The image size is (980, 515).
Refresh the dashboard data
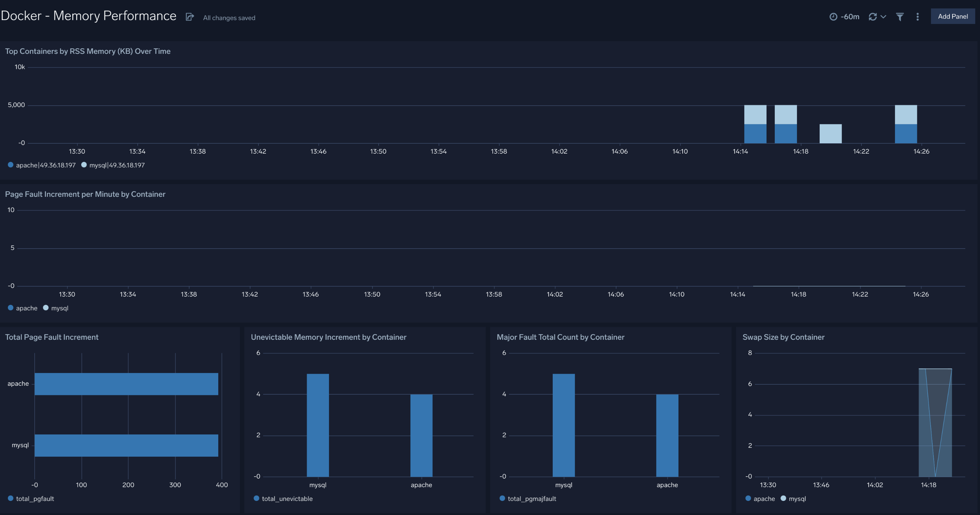[x=873, y=16]
